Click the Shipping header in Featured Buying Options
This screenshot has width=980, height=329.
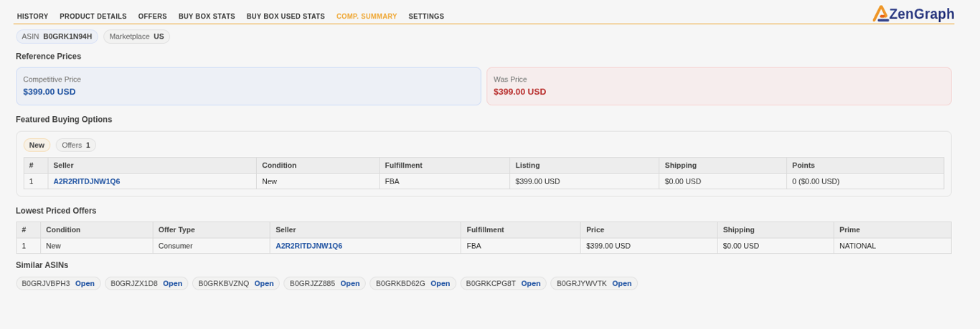click(x=723, y=166)
